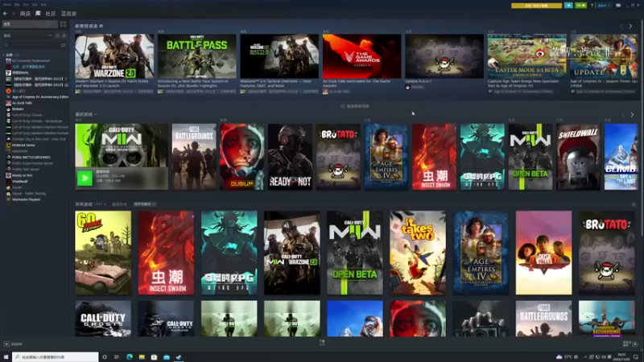Go forward with the right arrow
The height and width of the screenshot is (362, 644).
click(x=13, y=14)
